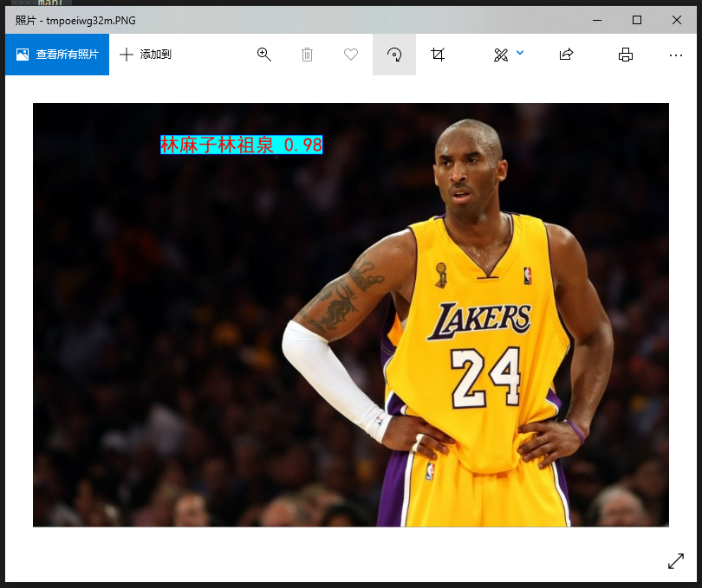Expand the edit tool dropdown chevron
This screenshot has width=702, height=588.
point(520,54)
